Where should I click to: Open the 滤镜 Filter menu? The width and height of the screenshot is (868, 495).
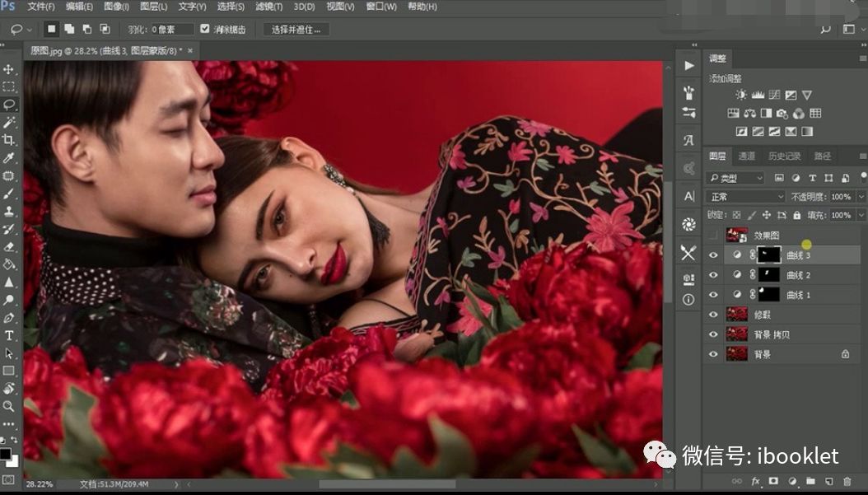pyautogui.click(x=269, y=7)
